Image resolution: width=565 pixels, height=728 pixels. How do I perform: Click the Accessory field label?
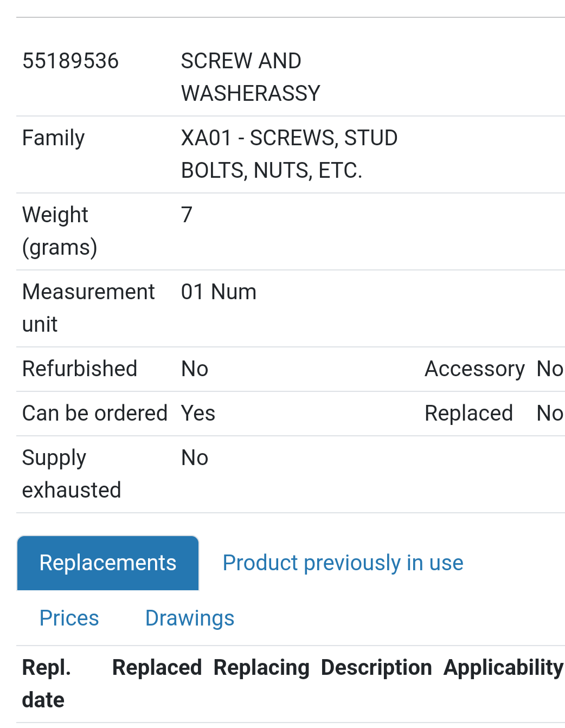(x=474, y=369)
